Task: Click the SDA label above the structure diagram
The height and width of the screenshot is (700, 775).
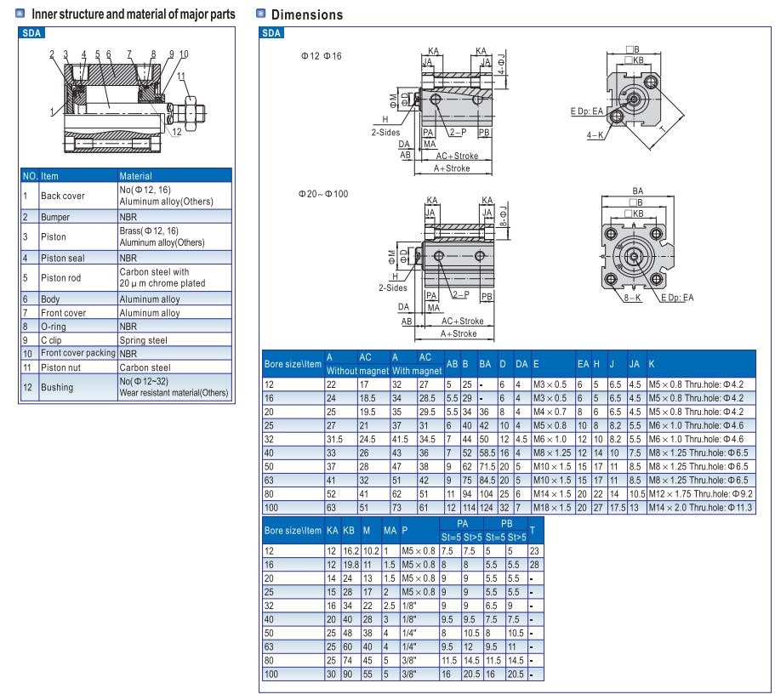Action: tap(31, 33)
